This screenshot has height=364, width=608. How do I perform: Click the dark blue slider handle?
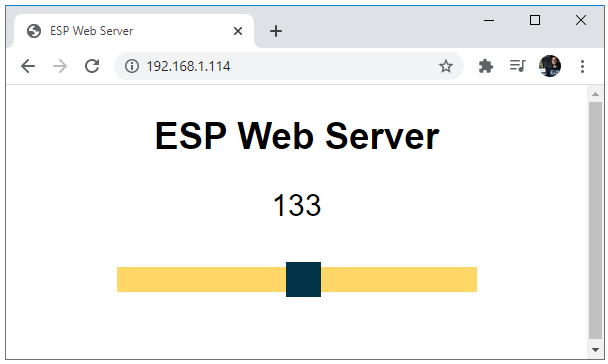[303, 279]
